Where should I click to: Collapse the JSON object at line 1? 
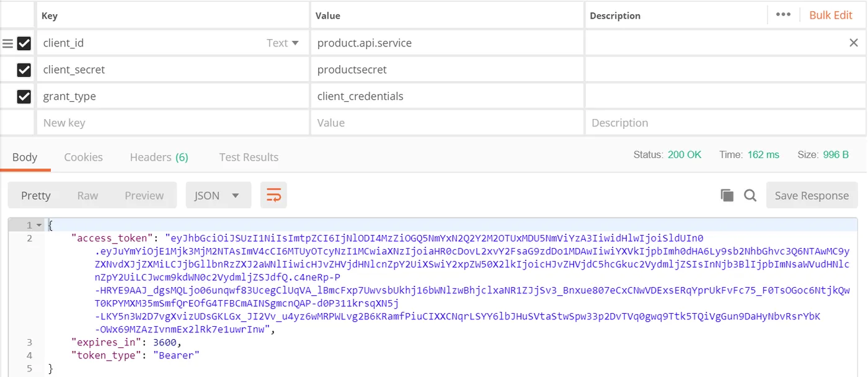40,225
